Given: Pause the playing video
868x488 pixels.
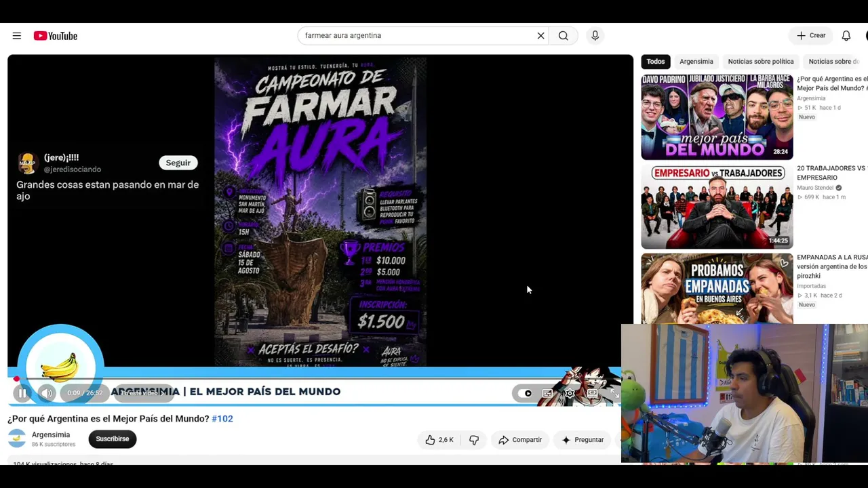Looking at the screenshot, I should pyautogui.click(x=22, y=393).
